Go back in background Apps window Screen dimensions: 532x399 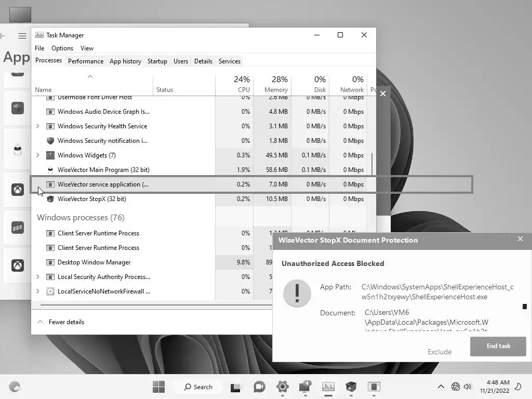3,36
